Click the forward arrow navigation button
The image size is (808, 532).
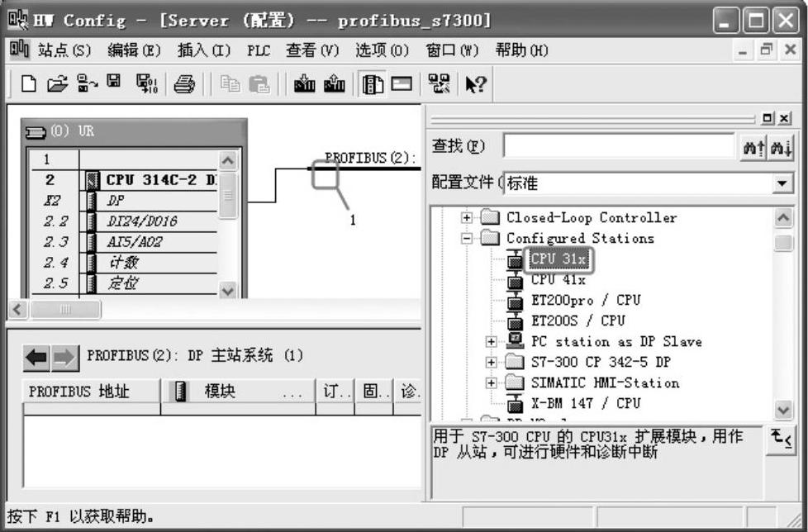pyautogui.click(x=64, y=358)
